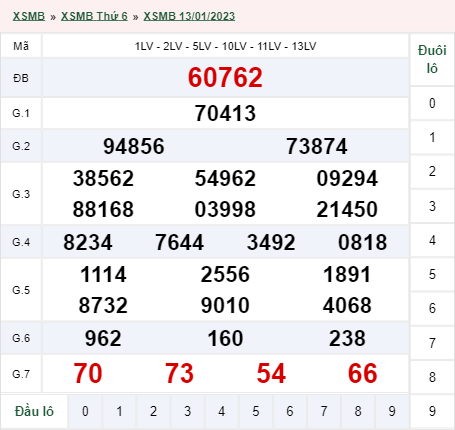Click the G.2 number 94856
The image size is (455, 430).
134,146
